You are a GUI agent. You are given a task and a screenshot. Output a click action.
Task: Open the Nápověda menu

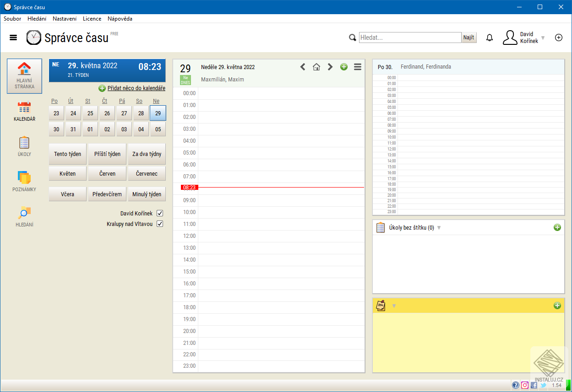point(120,19)
